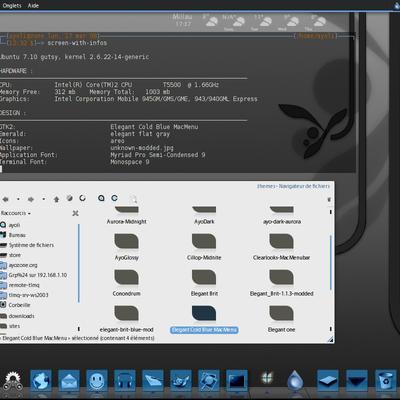Launch the globe web browser dock icon
Screen dimensions: 400x400
41,381
